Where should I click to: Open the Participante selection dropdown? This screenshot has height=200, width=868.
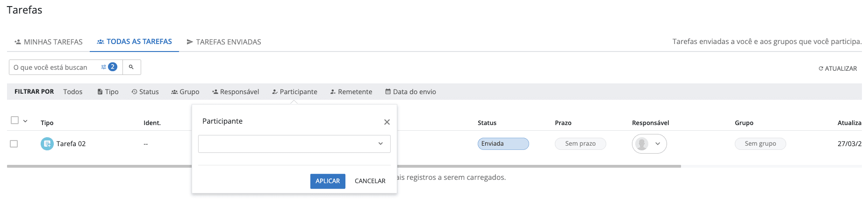pyautogui.click(x=294, y=144)
